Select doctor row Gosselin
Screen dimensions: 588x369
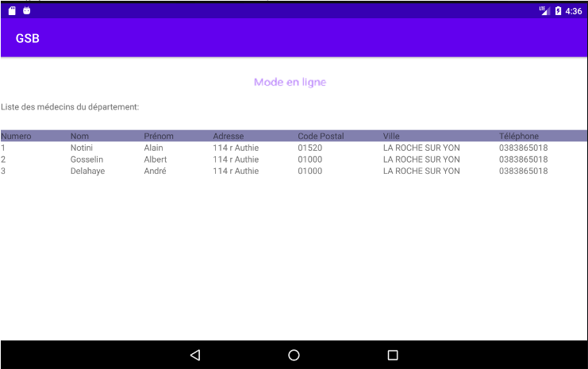click(86, 160)
